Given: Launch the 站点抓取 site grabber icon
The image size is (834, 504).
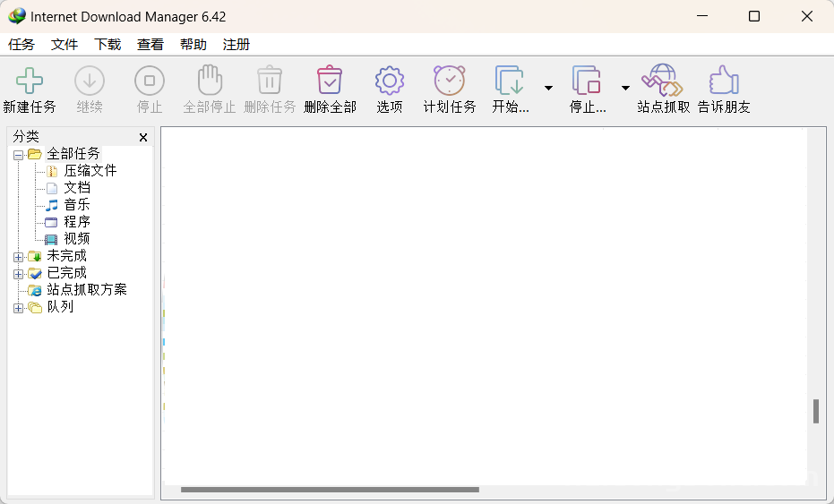Looking at the screenshot, I should click(662, 81).
